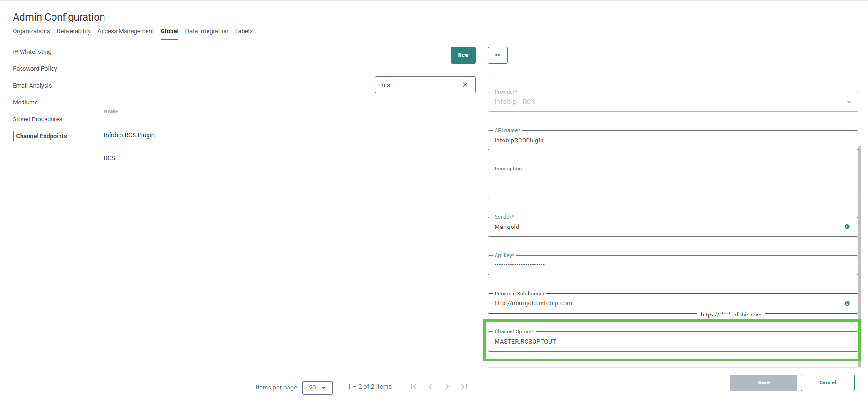The width and height of the screenshot is (868, 404).
Task: Go to the previous page of results
Action: (430, 387)
